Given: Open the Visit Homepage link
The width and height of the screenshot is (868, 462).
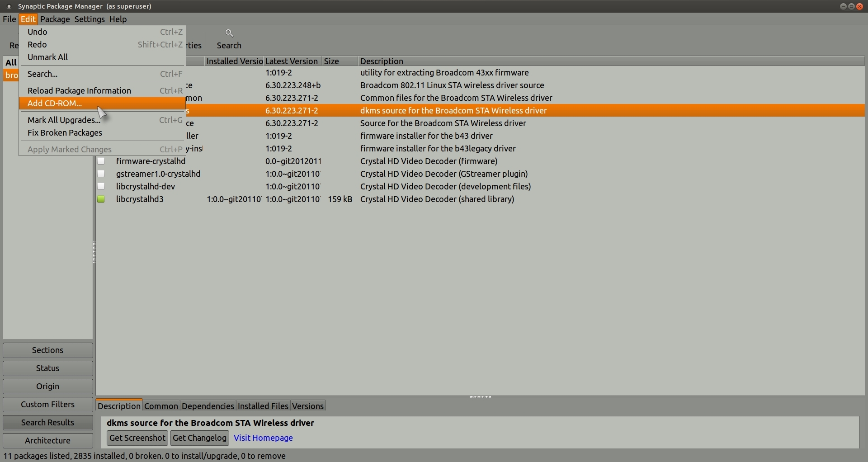Looking at the screenshot, I should coord(263,438).
